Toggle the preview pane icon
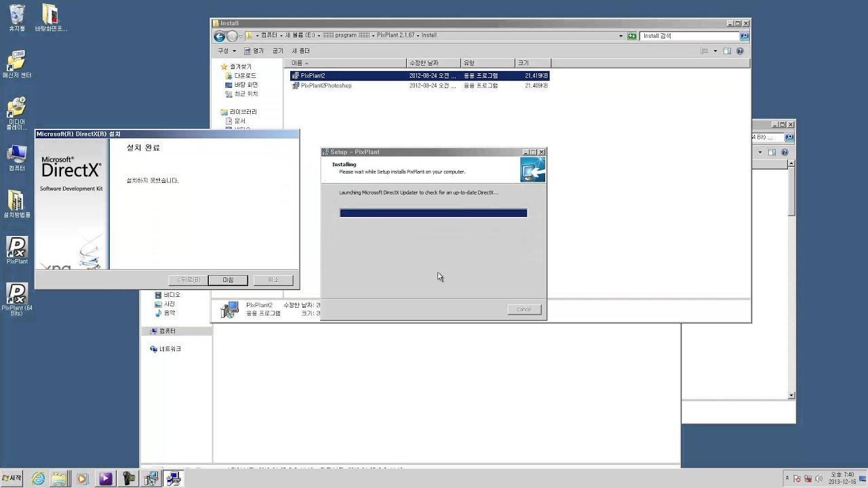 (727, 51)
